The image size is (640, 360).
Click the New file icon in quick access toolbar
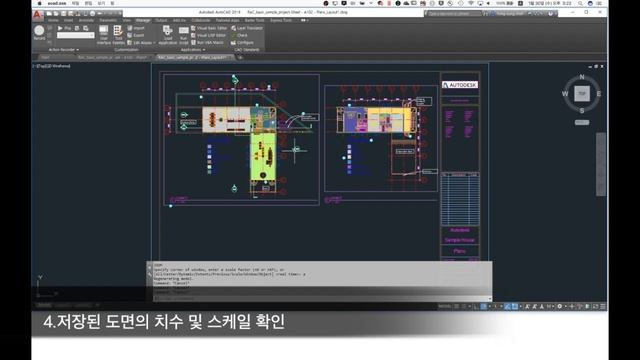[x=49, y=13]
